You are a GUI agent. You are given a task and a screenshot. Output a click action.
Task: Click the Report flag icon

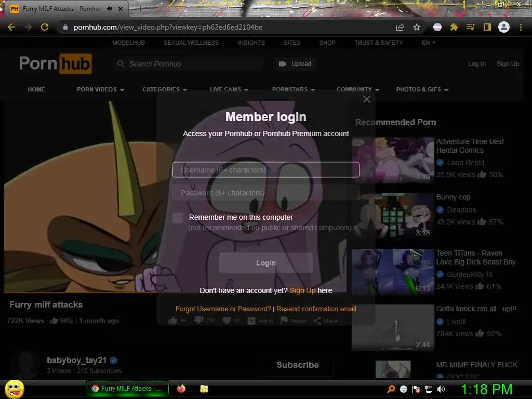coord(284,321)
